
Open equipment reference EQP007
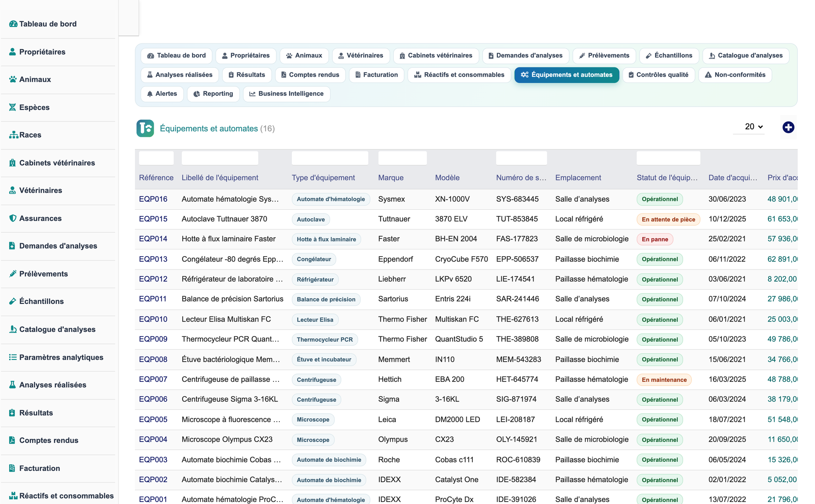(x=153, y=380)
